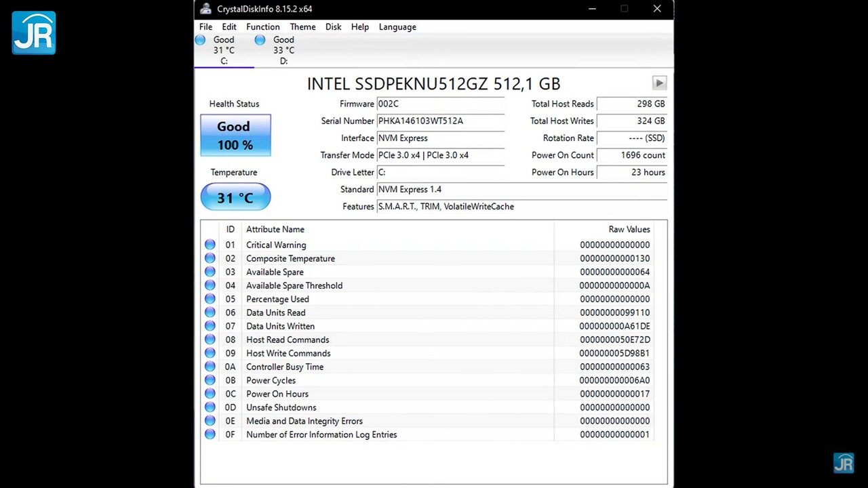Viewport: 868px width, 488px height.
Task: Click the Serial Number field
Action: coord(440,121)
